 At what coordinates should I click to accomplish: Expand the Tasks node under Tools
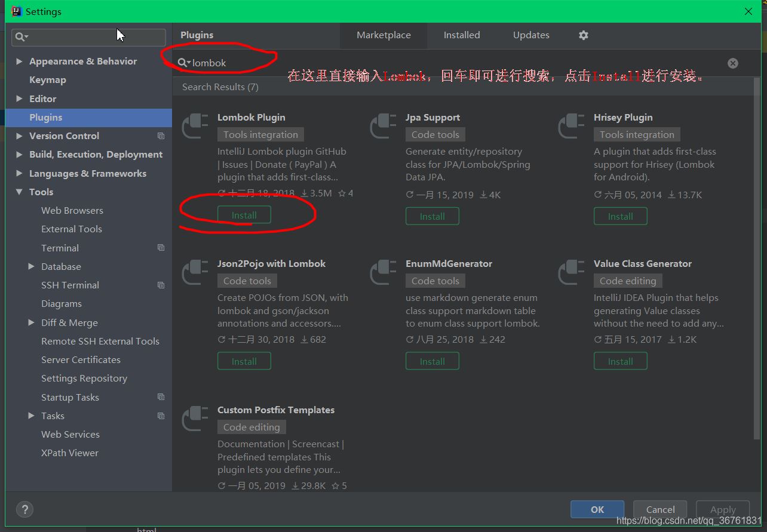32,416
